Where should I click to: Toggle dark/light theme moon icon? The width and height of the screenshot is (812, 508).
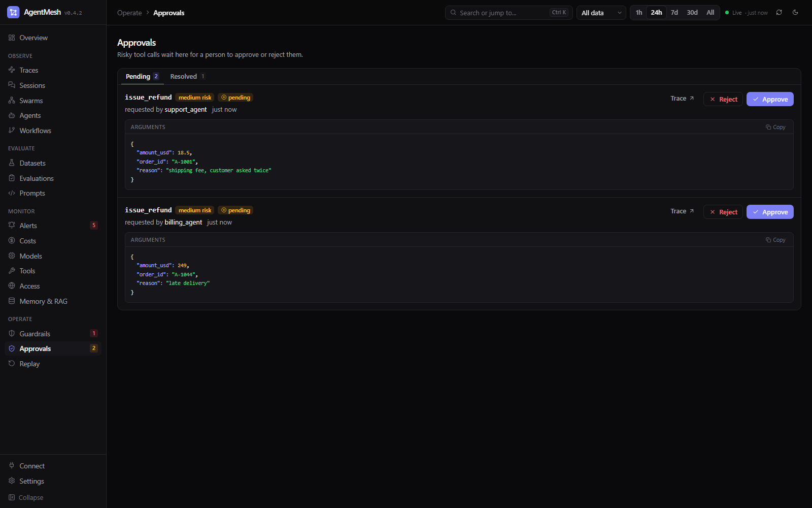pyautogui.click(x=795, y=13)
